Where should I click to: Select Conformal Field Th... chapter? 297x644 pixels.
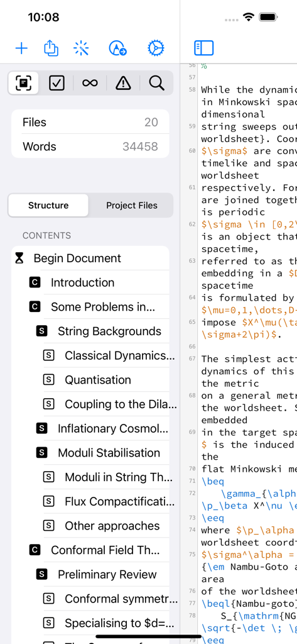[x=90, y=550]
